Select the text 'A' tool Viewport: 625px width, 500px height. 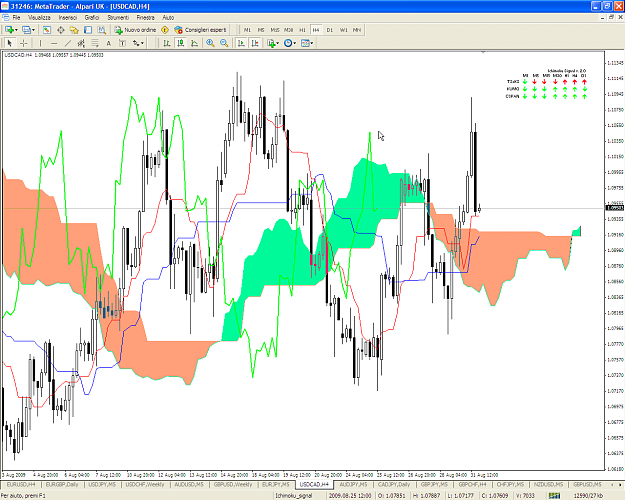click(x=108, y=43)
